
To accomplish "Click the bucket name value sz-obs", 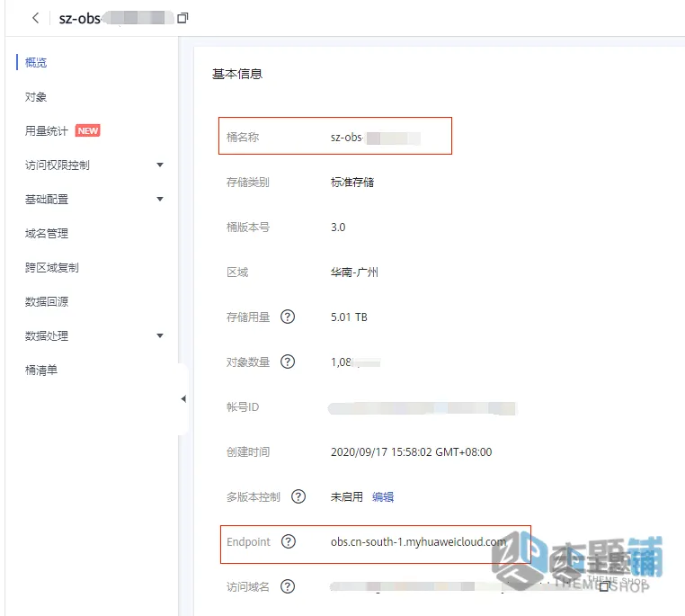I will [x=347, y=138].
